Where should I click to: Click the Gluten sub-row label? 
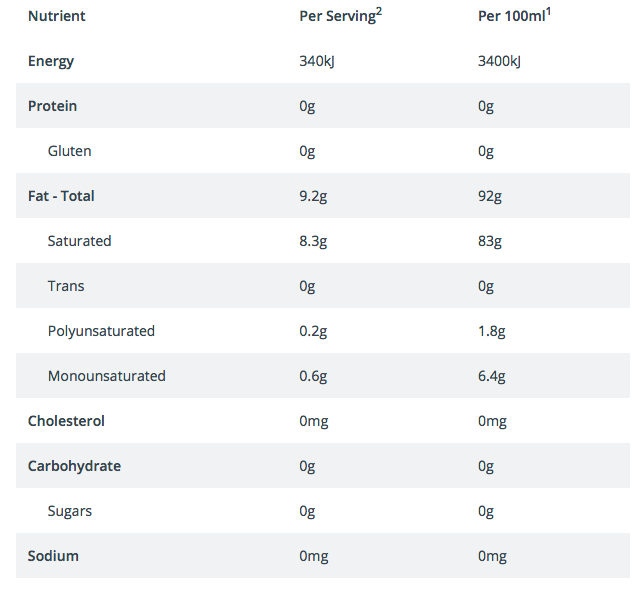(x=69, y=151)
